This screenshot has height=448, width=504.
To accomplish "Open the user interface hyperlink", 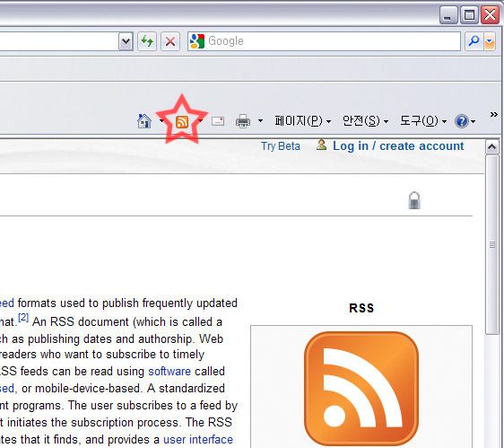I will click(198, 439).
